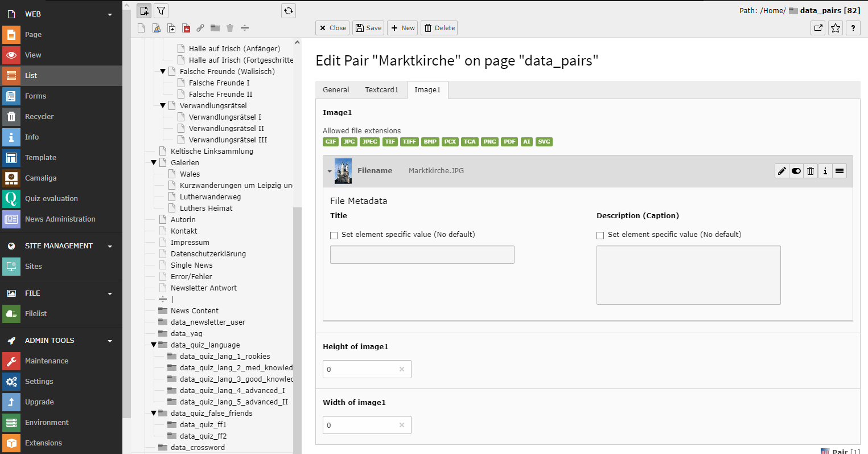Image resolution: width=868 pixels, height=454 pixels.
Task: Open the page tree filter icon
Action: pyautogui.click(x=161, y=11)
